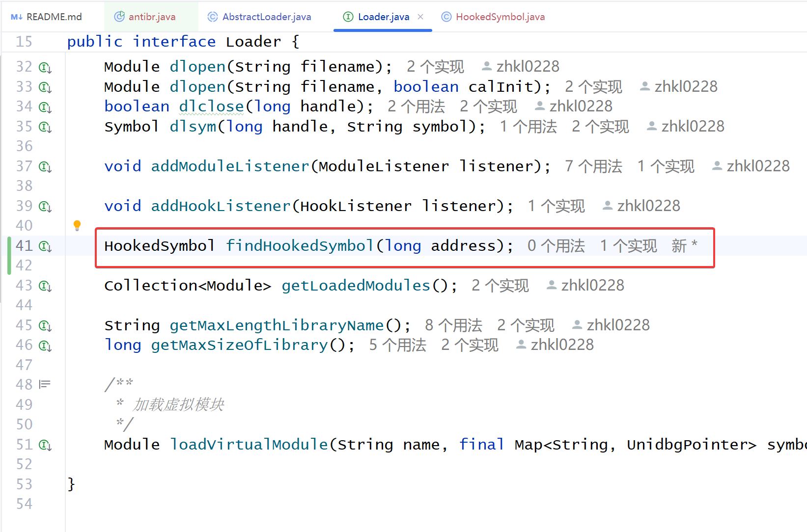Close the Loader.java tab

tap(420, 17)
